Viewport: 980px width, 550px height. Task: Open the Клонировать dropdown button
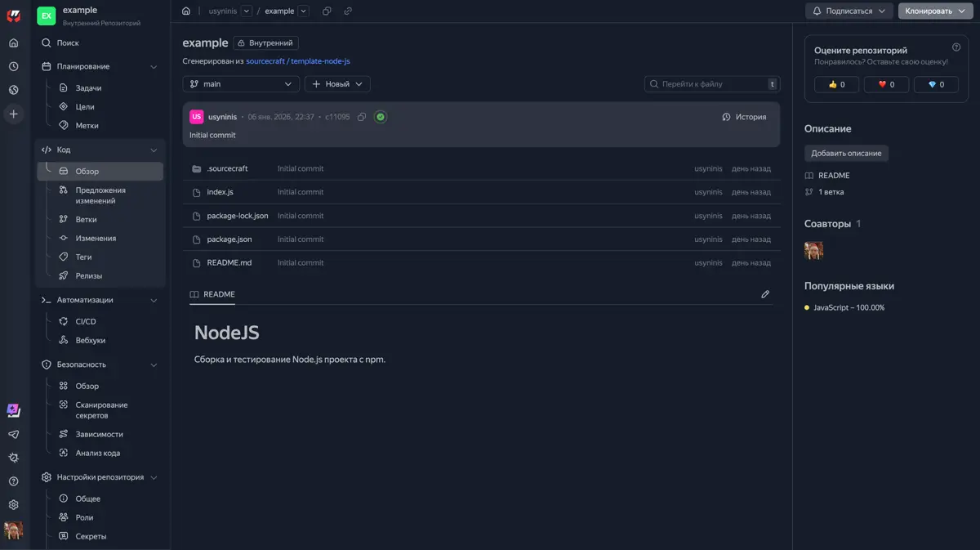pos(935,11)
